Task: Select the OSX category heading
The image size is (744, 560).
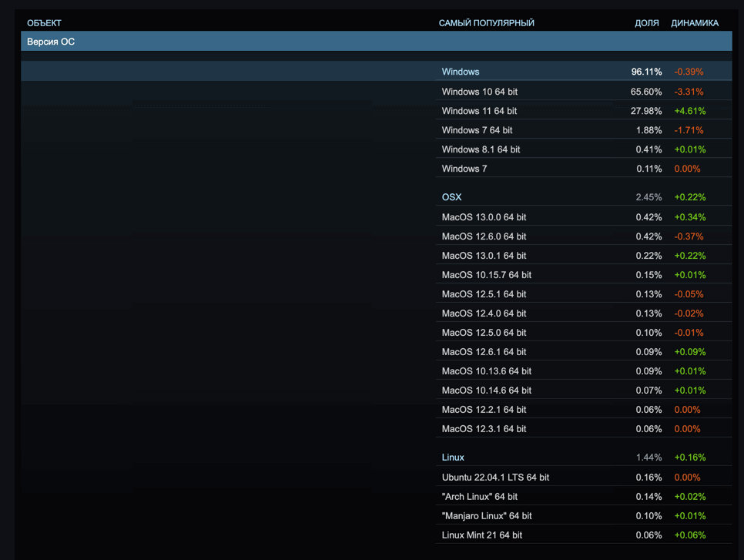Action: click(x=451, y=197)
